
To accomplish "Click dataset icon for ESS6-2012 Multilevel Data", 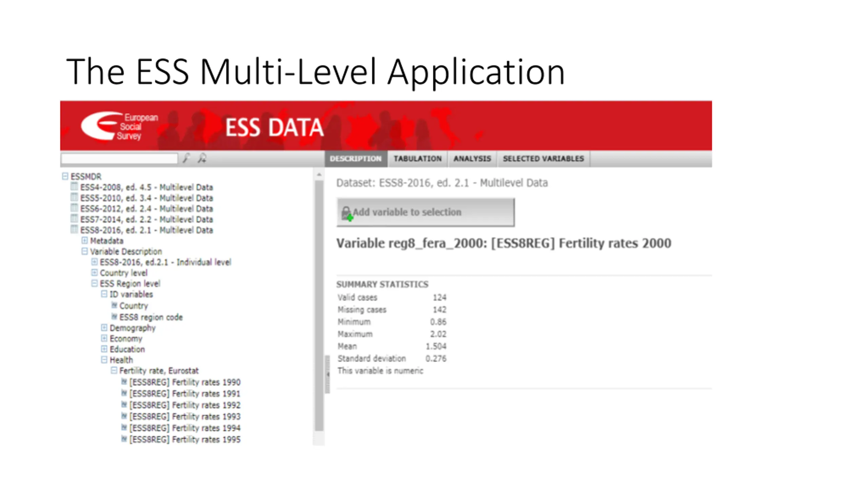I will 74,208.
